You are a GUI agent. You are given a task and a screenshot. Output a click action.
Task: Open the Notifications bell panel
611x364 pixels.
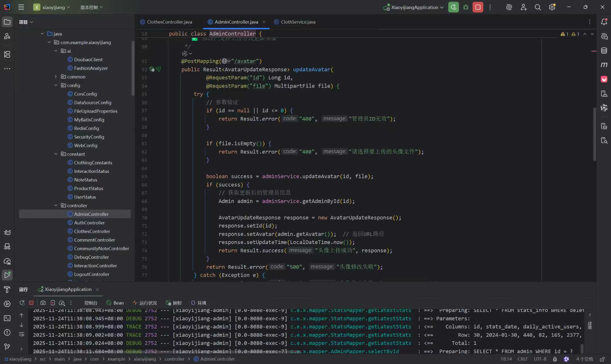coord(604,22)
